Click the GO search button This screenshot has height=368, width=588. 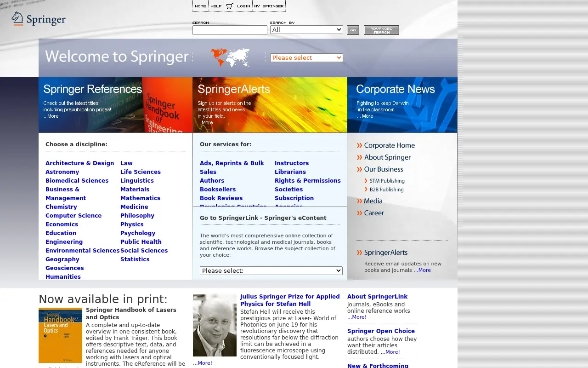(353, 30)
